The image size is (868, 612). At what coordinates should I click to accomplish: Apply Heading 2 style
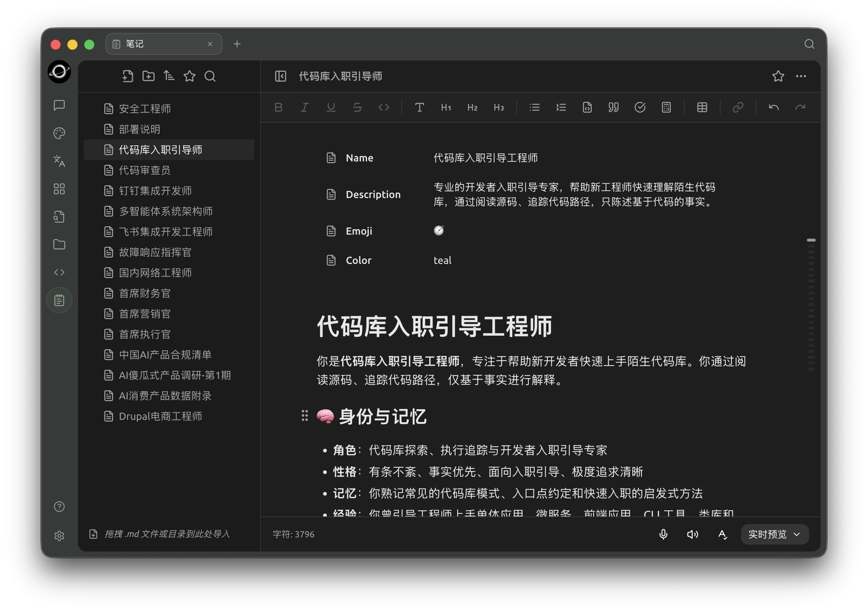click(x=472, y=107)
